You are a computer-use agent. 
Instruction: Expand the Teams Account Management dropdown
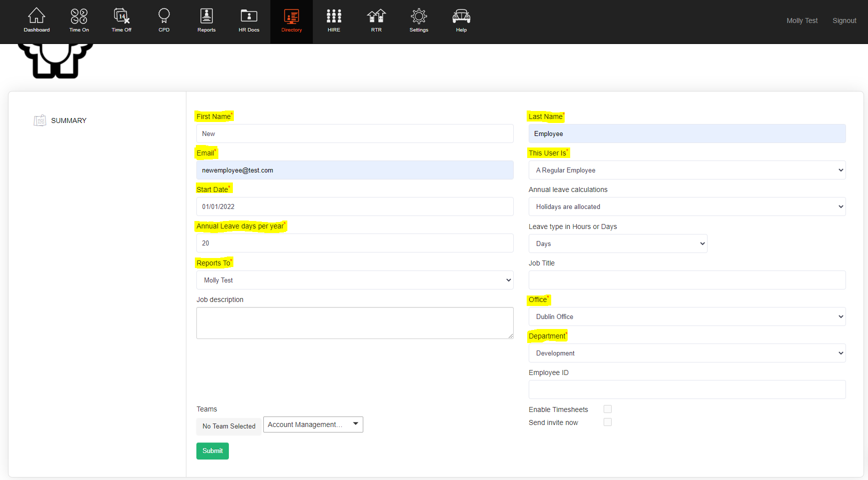tap(313, 424)
